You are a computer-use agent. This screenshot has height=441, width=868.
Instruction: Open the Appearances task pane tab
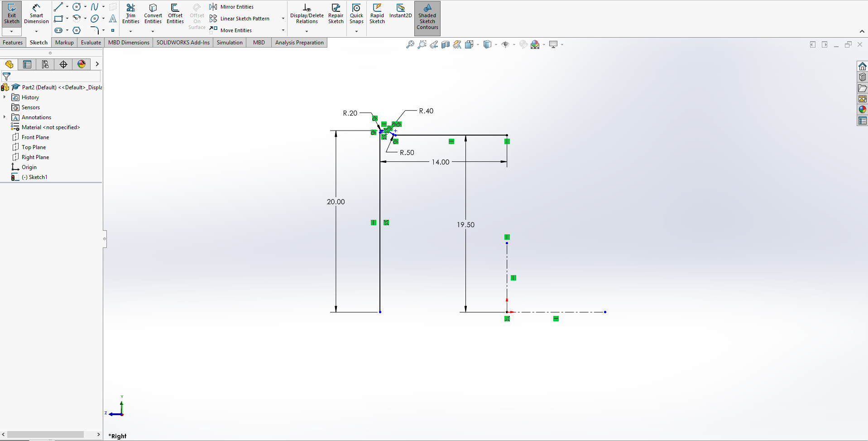tap(862, 109)
